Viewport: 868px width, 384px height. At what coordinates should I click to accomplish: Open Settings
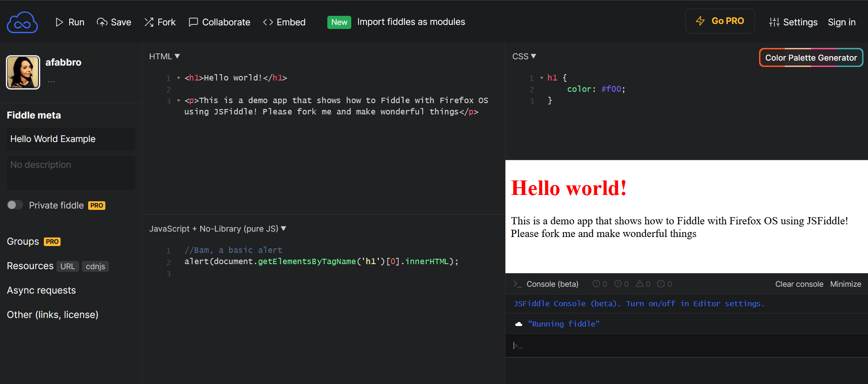coord(793,22)
